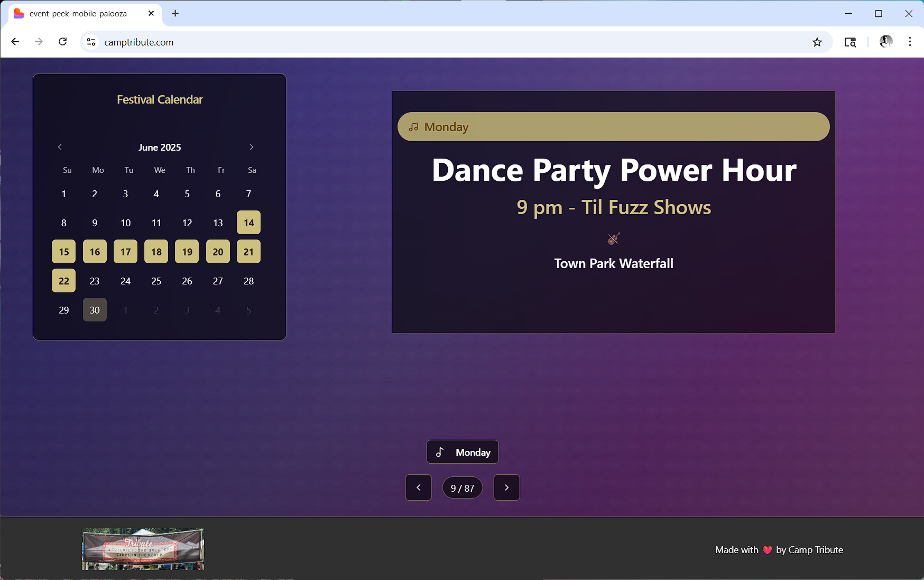Switch to the event-peek-mobile-palooza tab

pyautogui.click(x=78, y=14)
